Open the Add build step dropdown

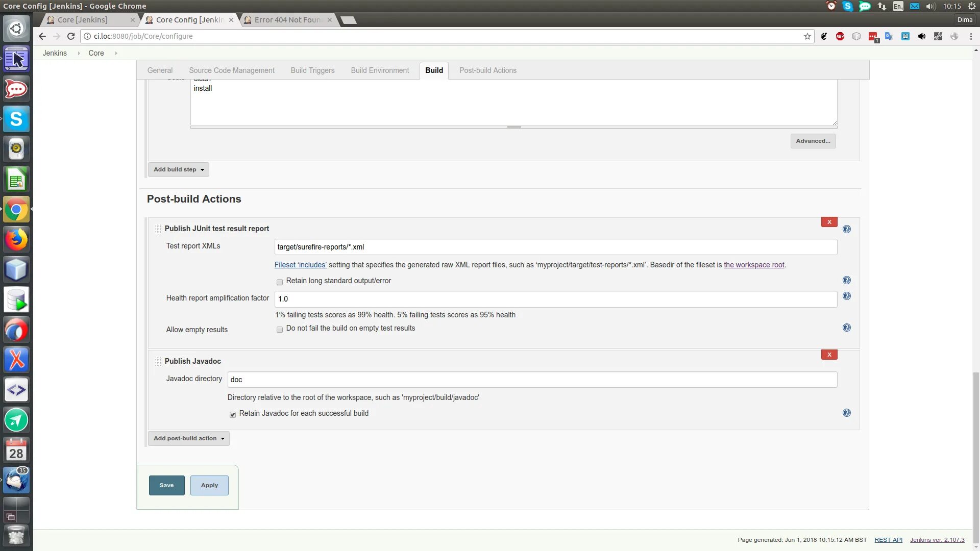pyautogui.click(x=178, y=169)
